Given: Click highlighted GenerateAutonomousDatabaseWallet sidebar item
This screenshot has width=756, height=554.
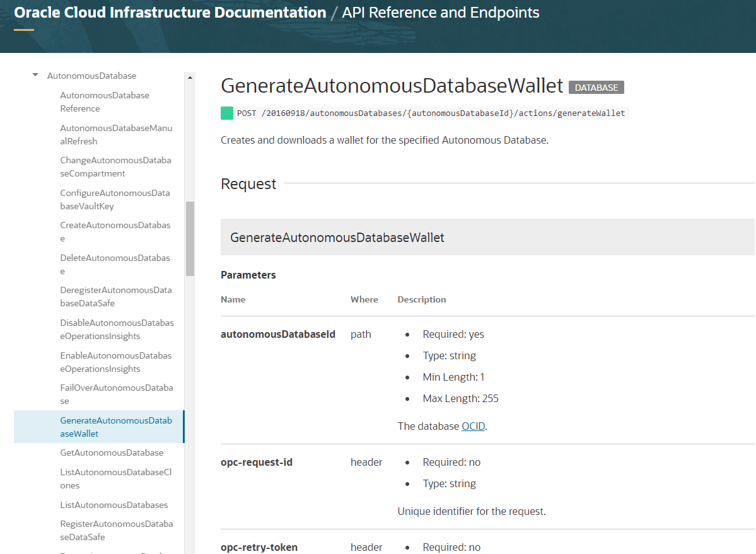Looking at the screenshot, I should click(x=99, y=427).
